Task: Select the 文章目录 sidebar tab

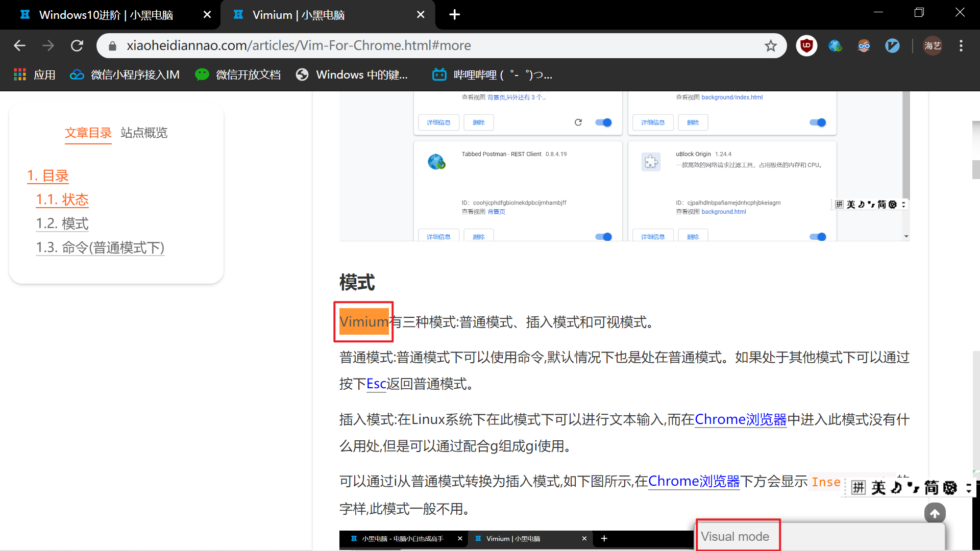Action: pos(88,133)
